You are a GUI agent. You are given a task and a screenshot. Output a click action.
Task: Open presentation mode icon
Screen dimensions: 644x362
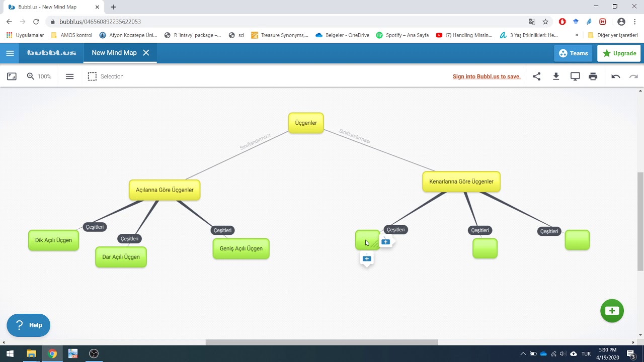pyautogui.click(x=575, y=76)
